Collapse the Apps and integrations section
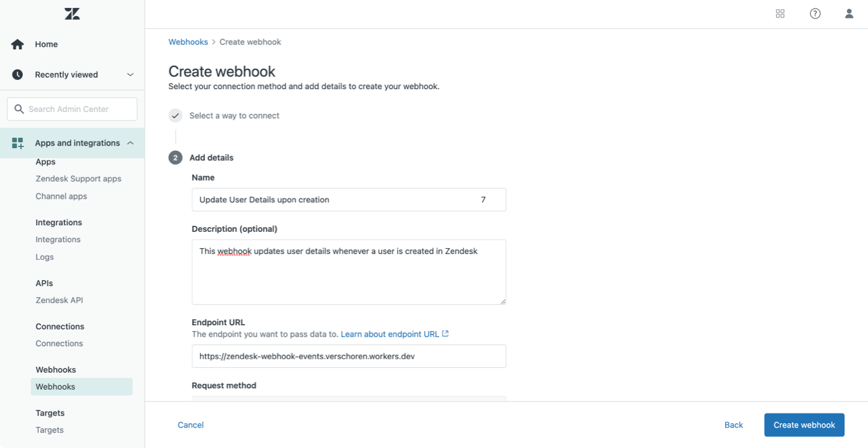 130,143
